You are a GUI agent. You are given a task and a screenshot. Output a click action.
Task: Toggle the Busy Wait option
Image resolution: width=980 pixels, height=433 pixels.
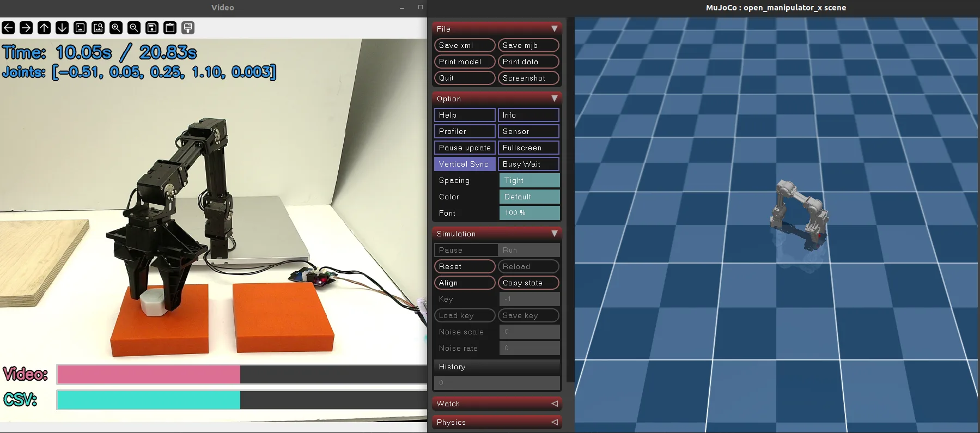[528, 164]
